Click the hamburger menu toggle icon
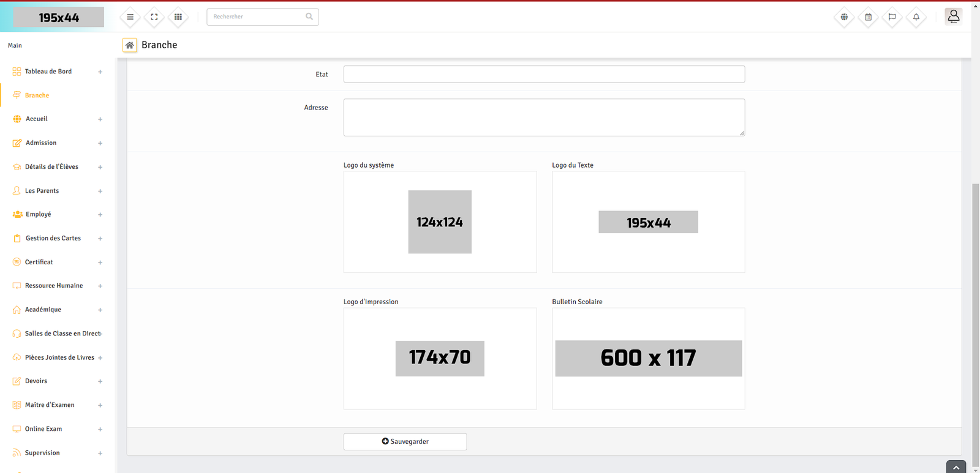Image resolution: width=980 pixels, height=473 pixels. point(130,17)
